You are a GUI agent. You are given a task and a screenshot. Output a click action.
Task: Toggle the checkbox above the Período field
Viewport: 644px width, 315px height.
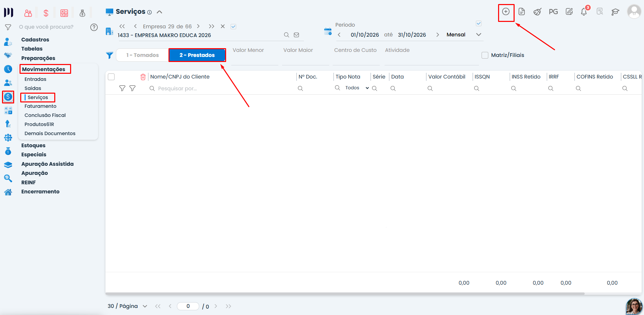(x=479, y=23)
